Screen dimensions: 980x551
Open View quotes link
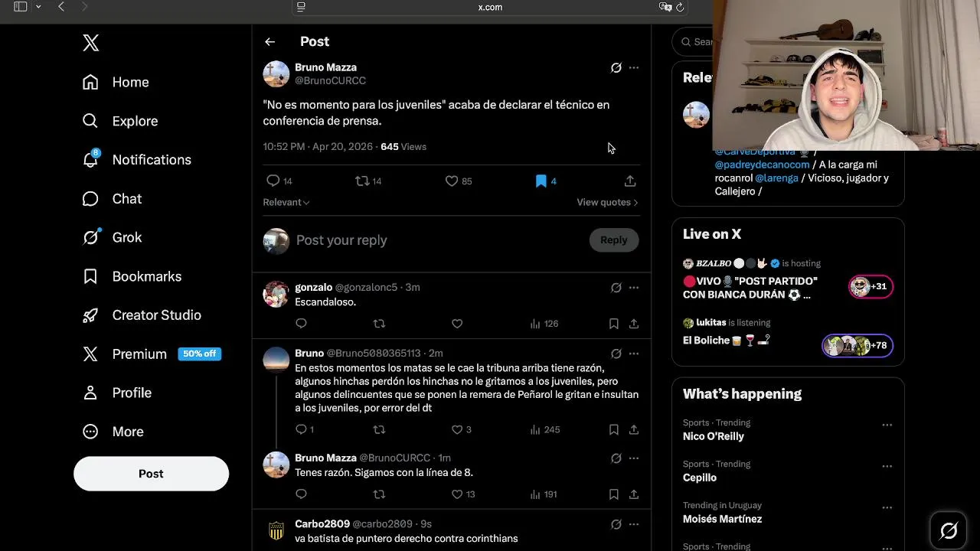point(607,202)
